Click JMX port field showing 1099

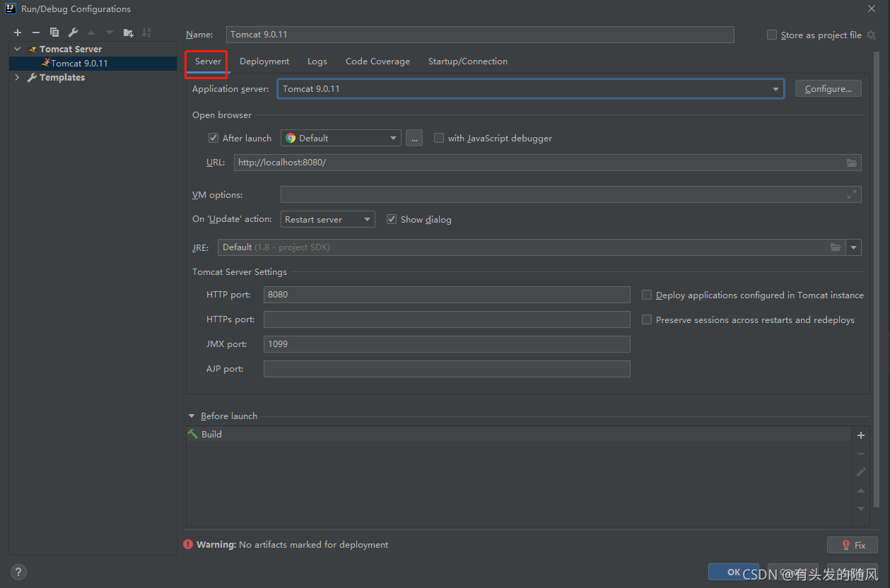click(447, 344)
